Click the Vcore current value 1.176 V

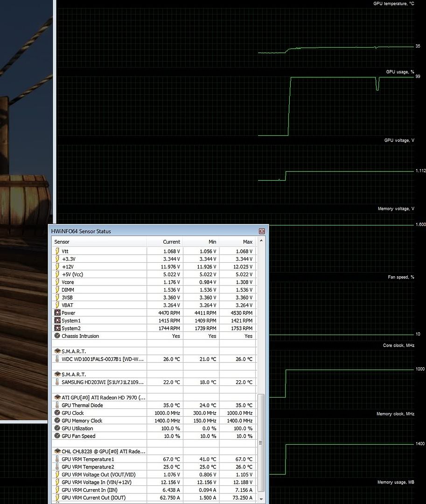[x=172, y=282]
